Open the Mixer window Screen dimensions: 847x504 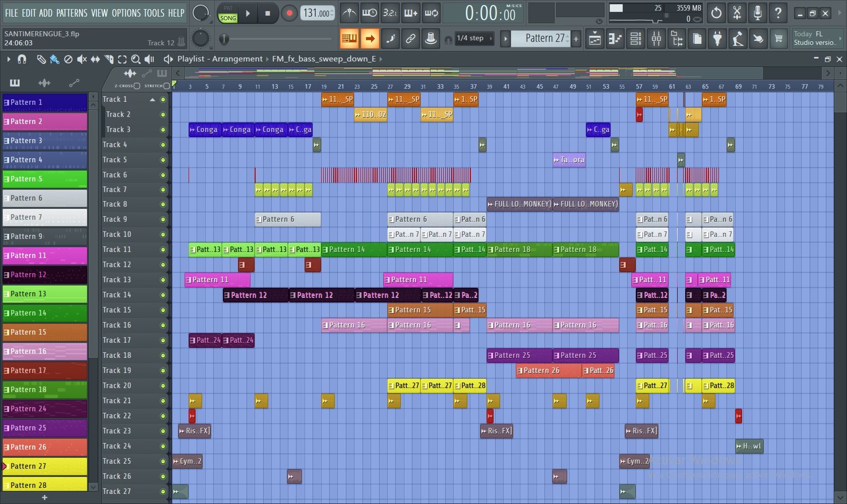tap(656, 38)
